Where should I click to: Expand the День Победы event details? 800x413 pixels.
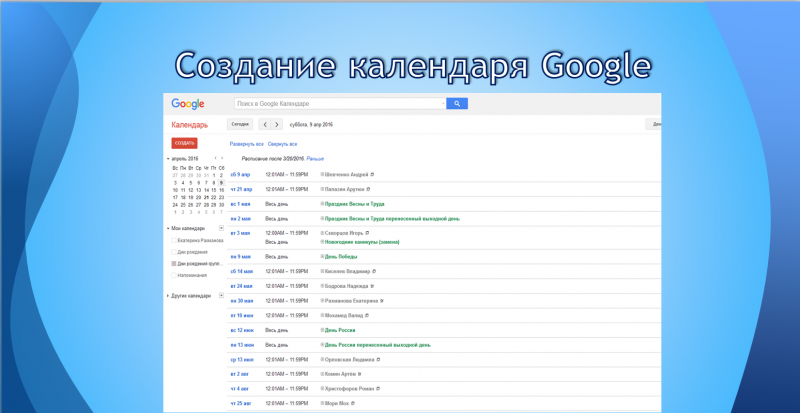pyautogui.click(x=322, y=257)
